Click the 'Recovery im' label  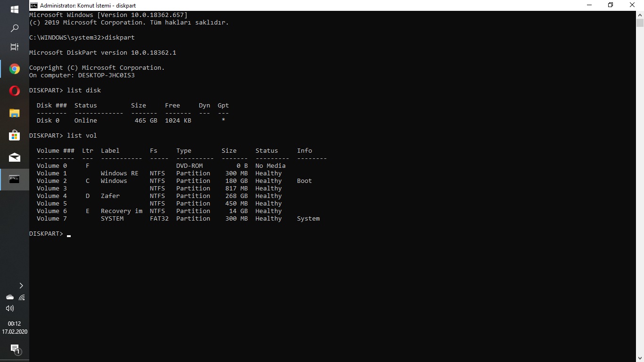pos(122,211)
